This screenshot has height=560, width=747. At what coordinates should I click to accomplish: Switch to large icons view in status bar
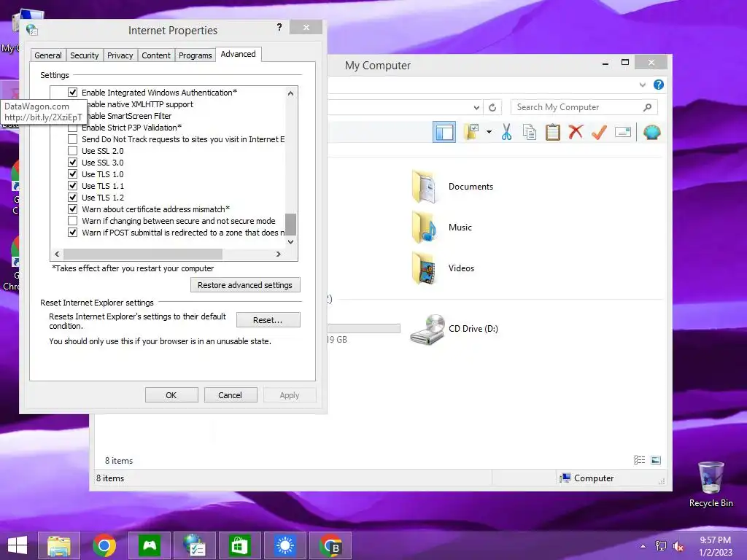(x=656, y=460)
